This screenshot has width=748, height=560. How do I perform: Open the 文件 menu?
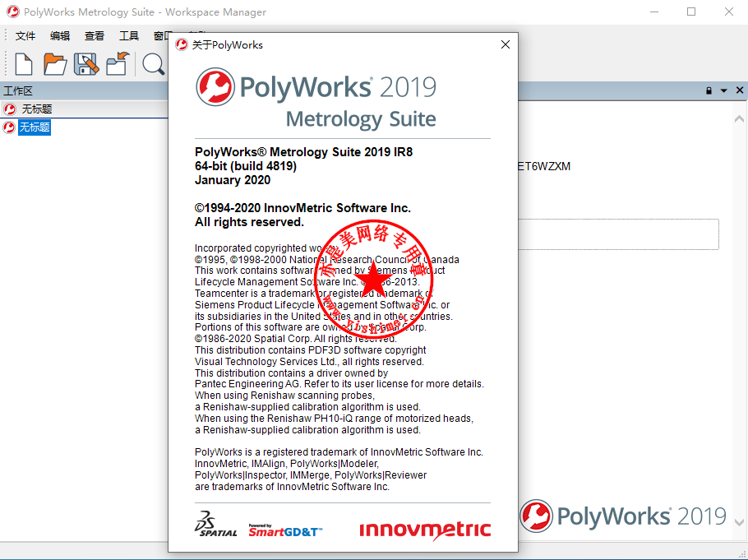point(25,36)
